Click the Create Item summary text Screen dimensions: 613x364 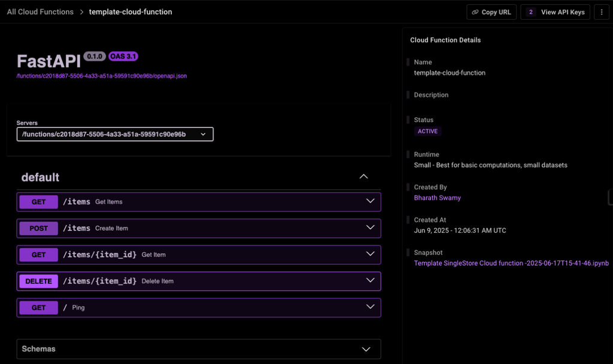click(111, 228)
